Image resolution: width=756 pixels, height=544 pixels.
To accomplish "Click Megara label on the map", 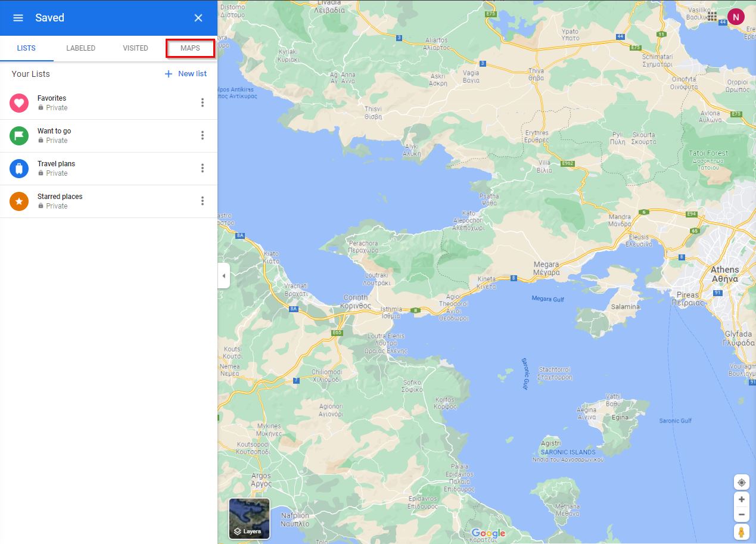I will click(x=546, y=268).
